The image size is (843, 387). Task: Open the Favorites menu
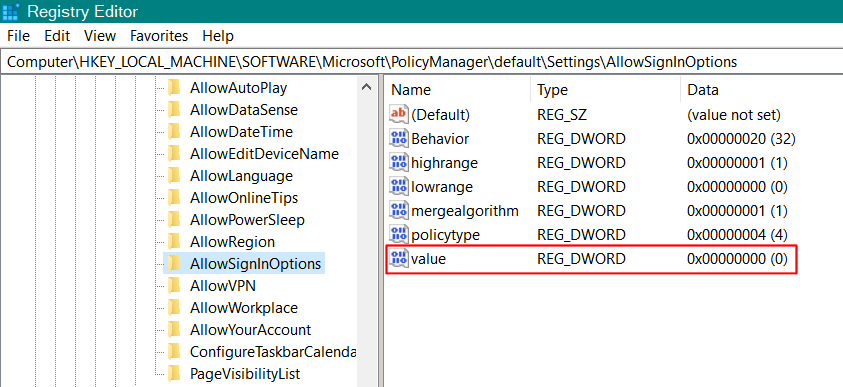click(x=159, y=36)
